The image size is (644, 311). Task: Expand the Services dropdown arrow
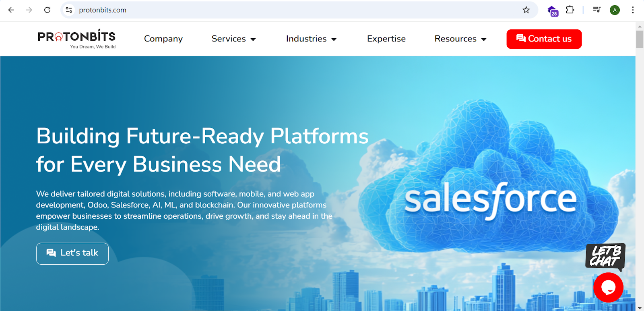pos(253,39)
